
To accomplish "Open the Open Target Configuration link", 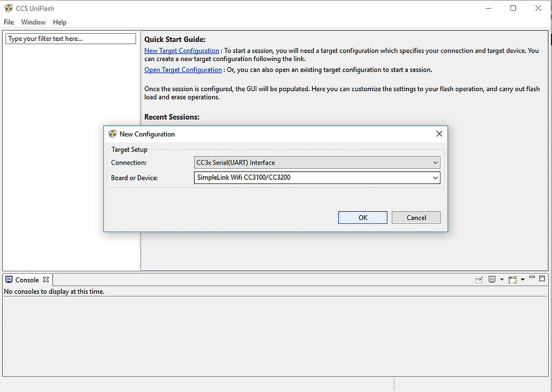I will pyautogui.click(x=183, y=70).
